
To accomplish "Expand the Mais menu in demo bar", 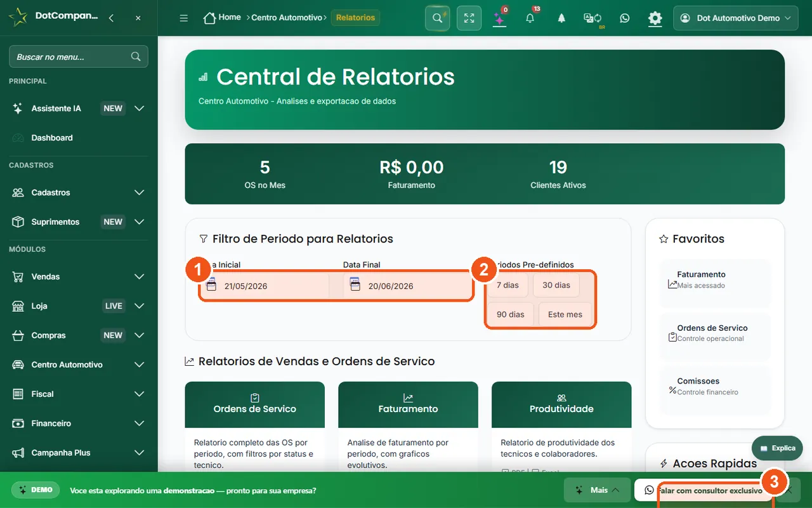I will tap(597, 490).
